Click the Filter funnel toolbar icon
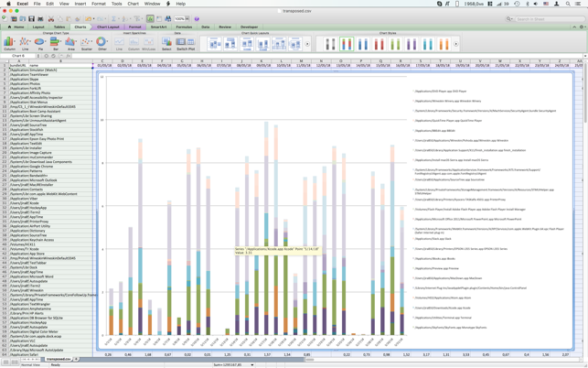588x368 pixels. (x=137, y=19)
